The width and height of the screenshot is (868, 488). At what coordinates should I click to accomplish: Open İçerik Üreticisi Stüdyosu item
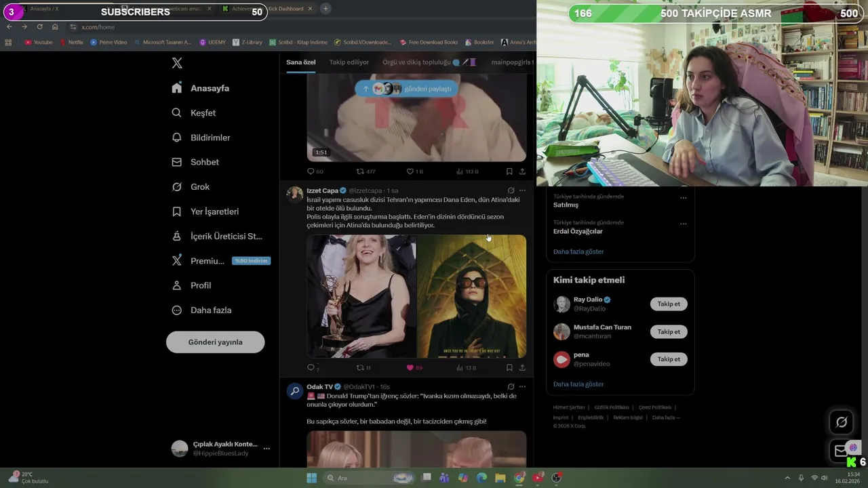(x=217, y=236)
